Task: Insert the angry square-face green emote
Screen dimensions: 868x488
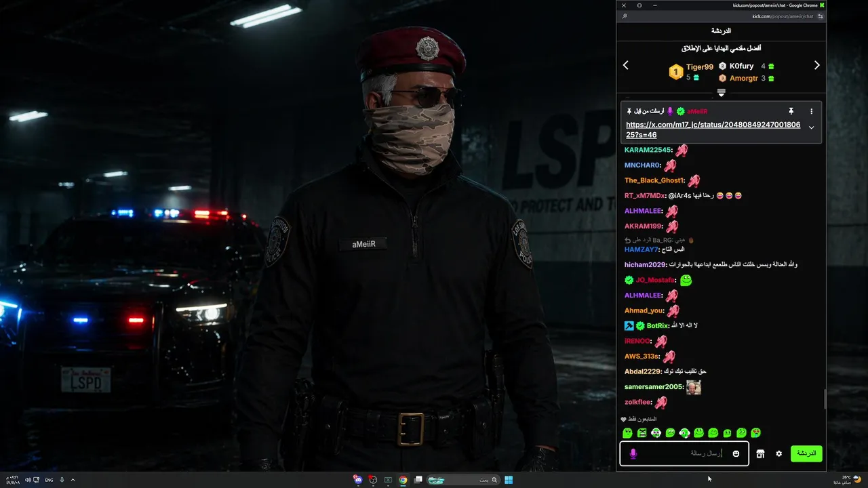Action: point(642,433)
